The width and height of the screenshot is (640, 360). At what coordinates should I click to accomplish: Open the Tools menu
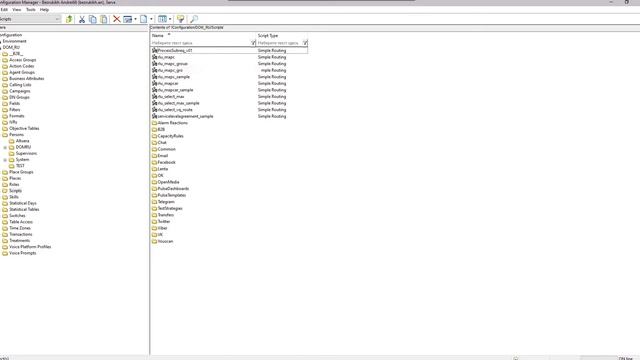coord(31,9)
